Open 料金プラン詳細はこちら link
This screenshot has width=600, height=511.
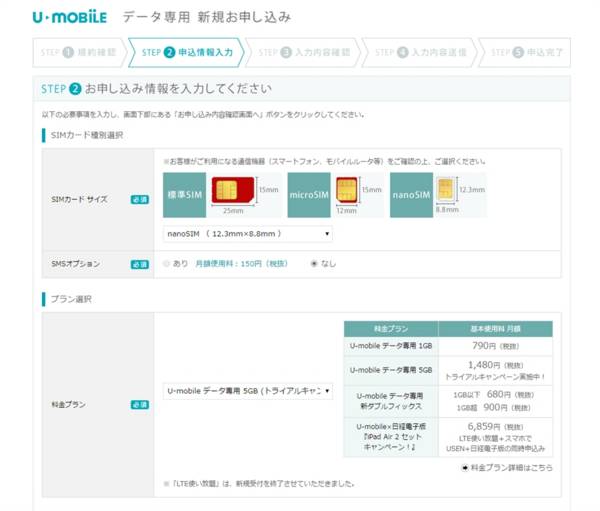click(511, 468)
